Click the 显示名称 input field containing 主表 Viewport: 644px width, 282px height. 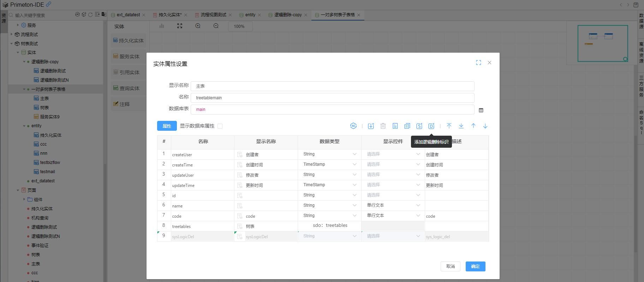point(332,86)
